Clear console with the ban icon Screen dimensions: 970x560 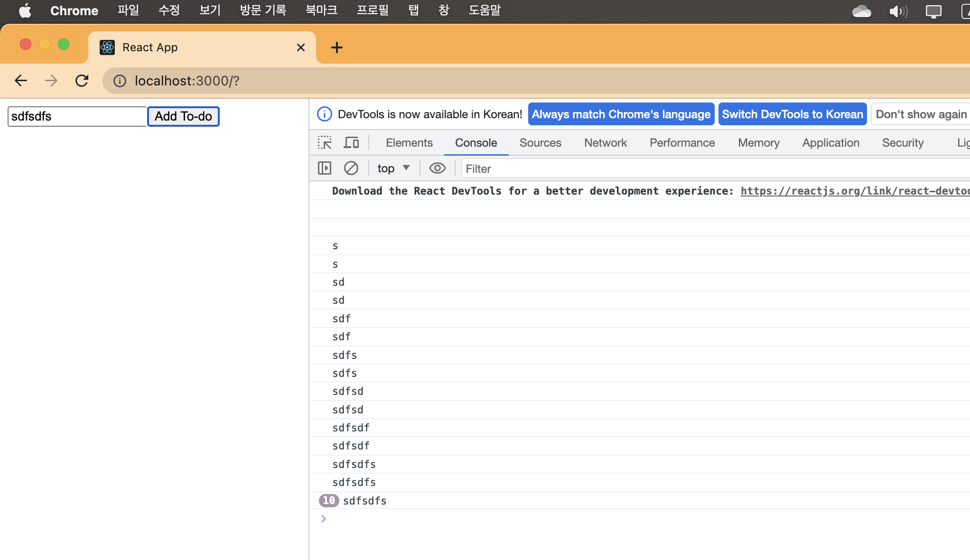[351, 168]
